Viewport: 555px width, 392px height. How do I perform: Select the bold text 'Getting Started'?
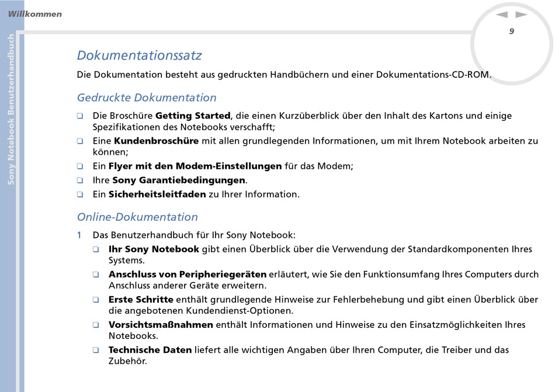click(x=193, y=116)
